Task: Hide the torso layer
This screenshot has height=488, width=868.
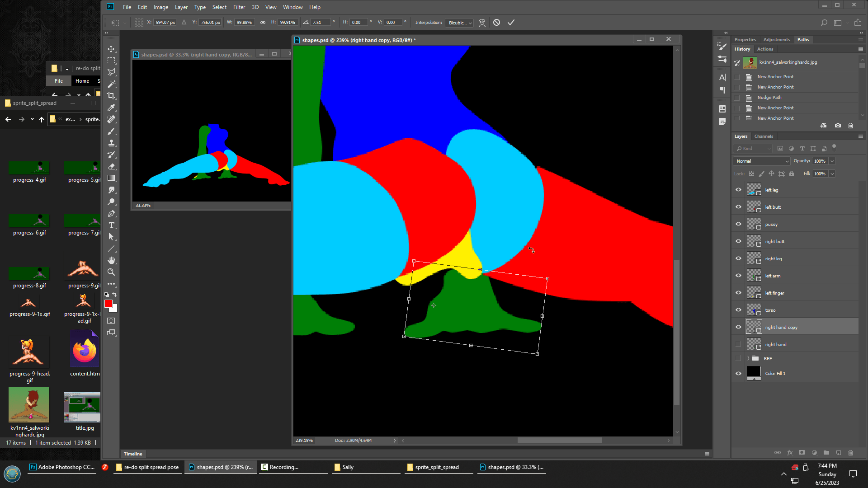Action: coord(738,310)
